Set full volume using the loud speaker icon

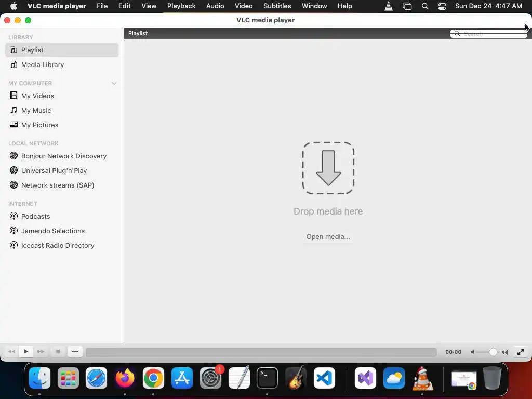[505, 352]
